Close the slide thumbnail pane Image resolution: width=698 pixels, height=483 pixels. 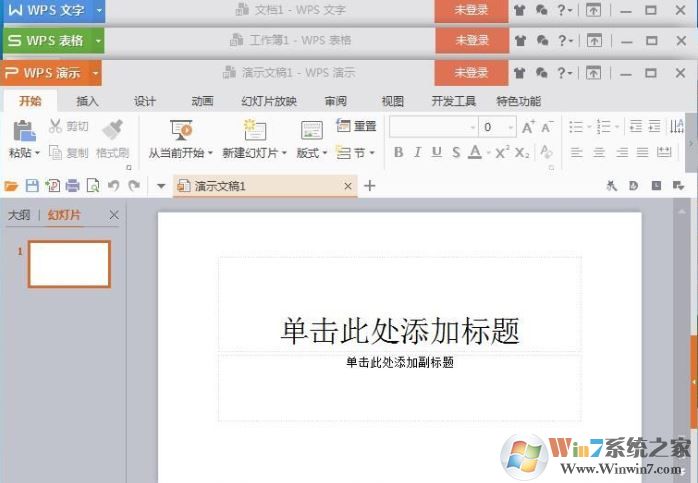point(114,215)
